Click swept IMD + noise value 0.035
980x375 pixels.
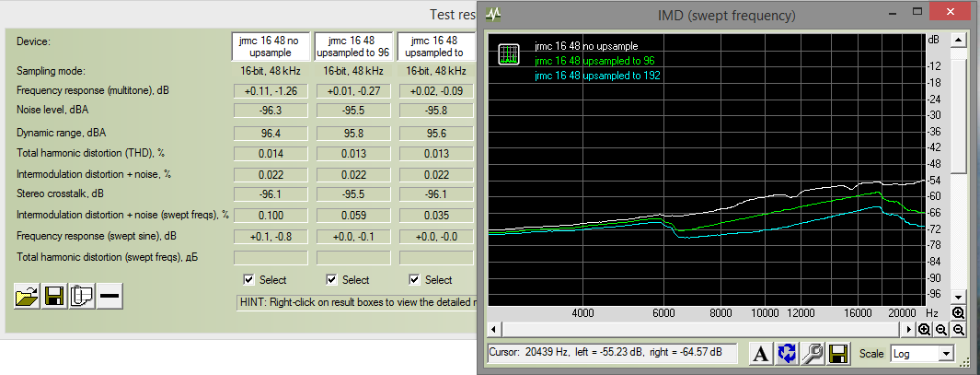coord(436,216)
